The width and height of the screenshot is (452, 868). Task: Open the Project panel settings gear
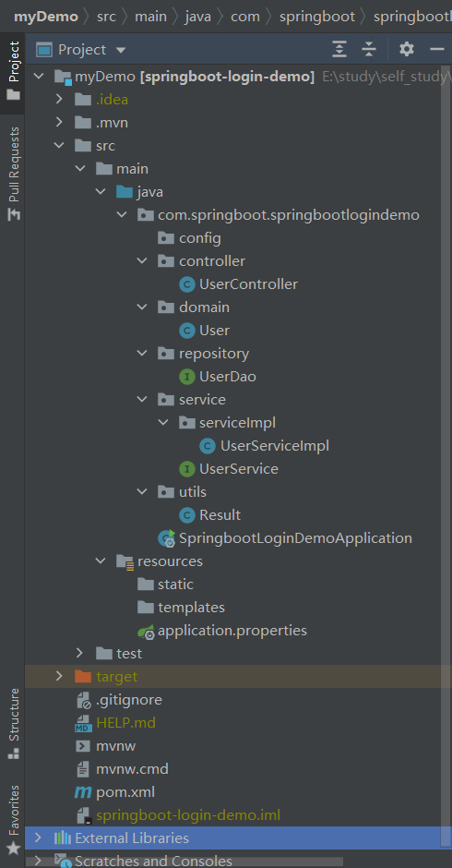coord(407,50)
